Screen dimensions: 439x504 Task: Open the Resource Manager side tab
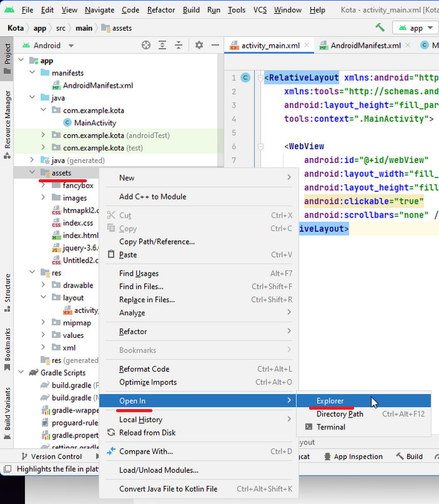[x=8, y=119]
